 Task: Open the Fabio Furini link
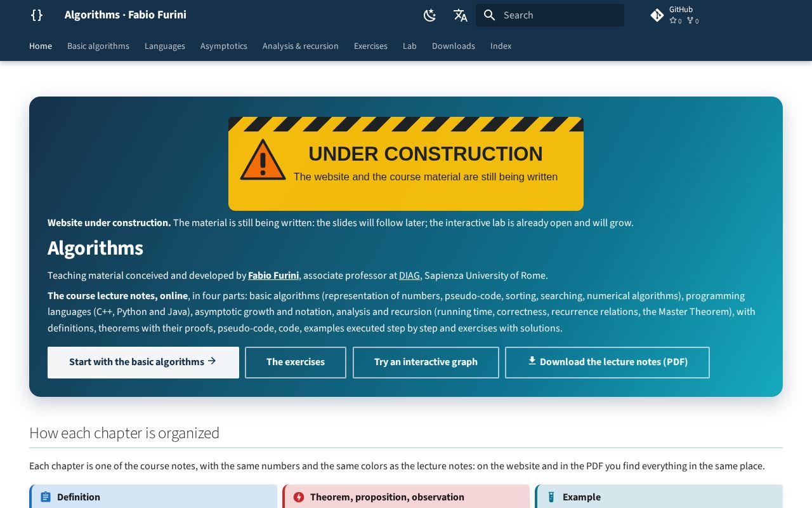point(273,276)
